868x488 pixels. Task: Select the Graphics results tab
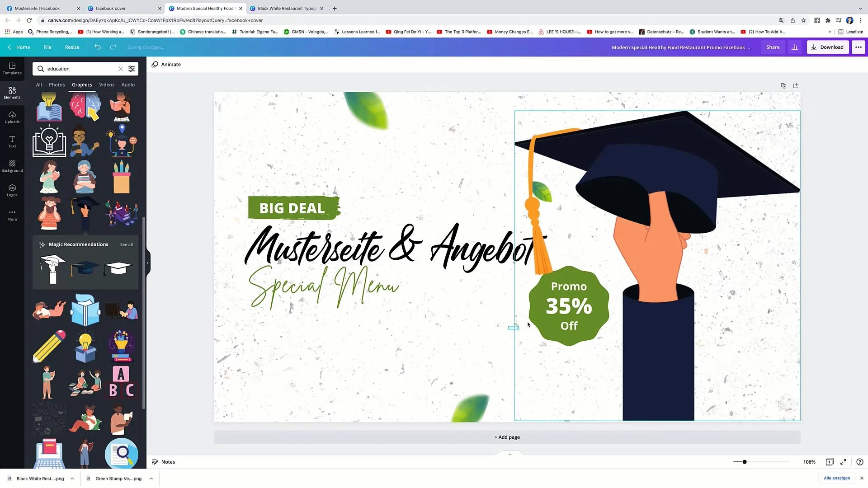(x=82, y=84)
